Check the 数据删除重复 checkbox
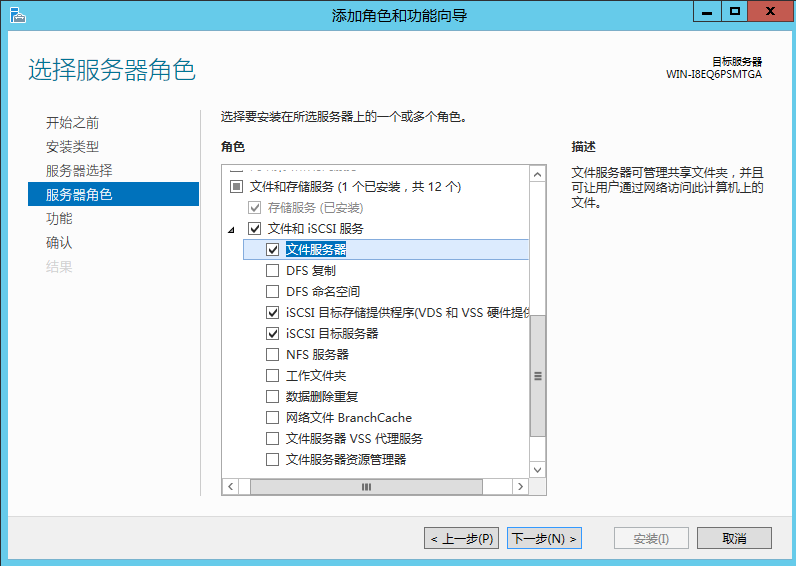This screenshot has height=566, width=796. pos(273,396)
